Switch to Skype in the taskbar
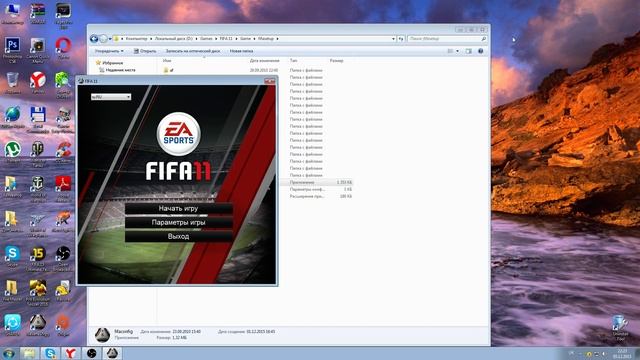The image size is (640, 360). coord(50,353)
